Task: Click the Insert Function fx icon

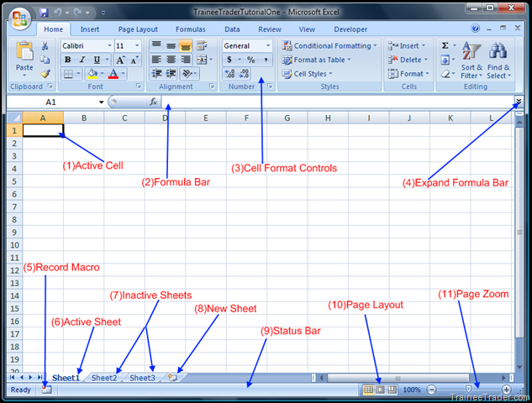Action: (153, 102)
